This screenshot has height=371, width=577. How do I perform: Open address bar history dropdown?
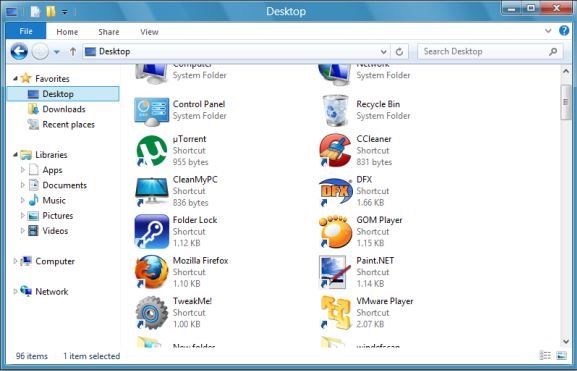[383, 52]
